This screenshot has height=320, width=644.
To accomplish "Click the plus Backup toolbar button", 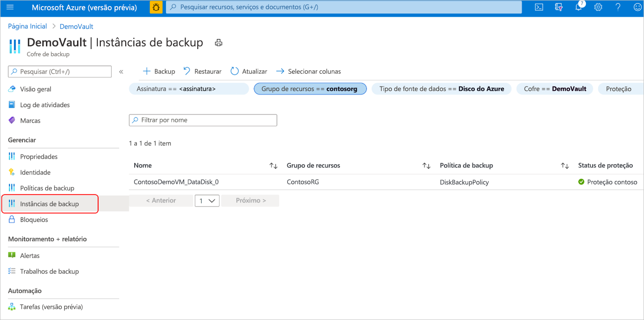I will point(159,71).
